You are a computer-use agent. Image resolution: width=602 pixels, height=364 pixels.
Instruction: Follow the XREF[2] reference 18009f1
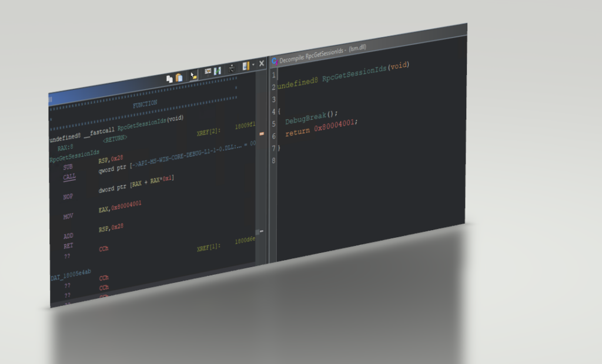[244, 127]
